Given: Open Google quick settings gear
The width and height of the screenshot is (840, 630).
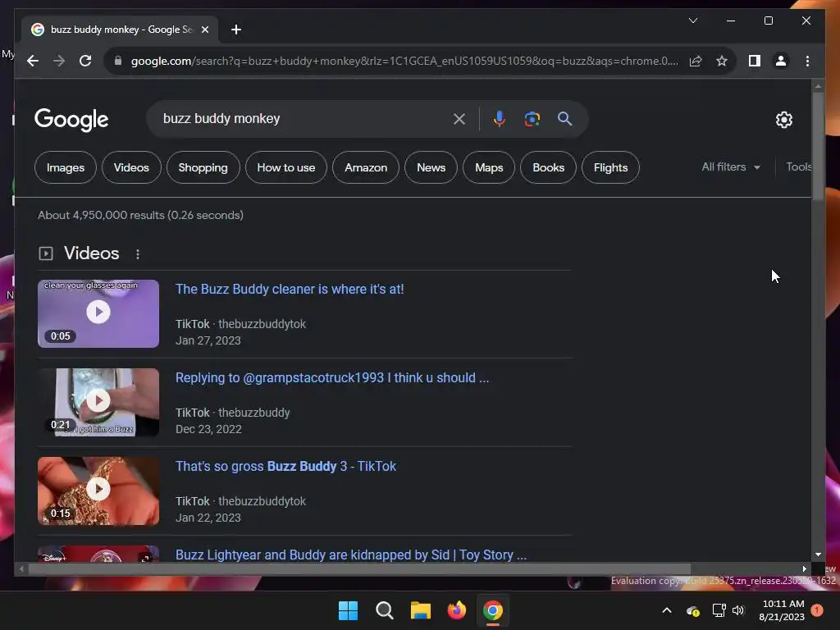Looking at the screenshot, I should pos(783,120).
